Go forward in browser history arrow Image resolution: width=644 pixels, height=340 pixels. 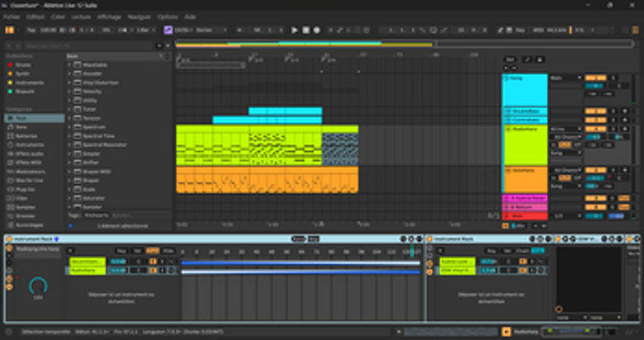(x=19, y=46)
